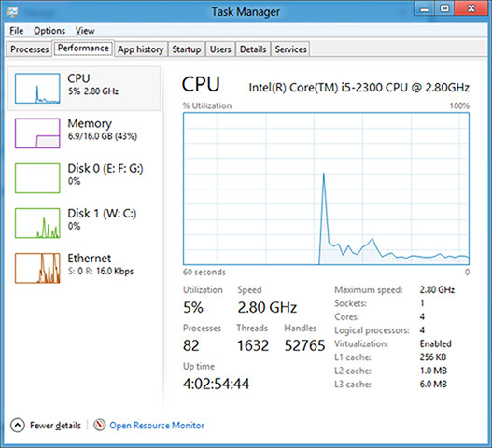Click the Memory 6.9/16.0 GB text
Viewport: 492px width, 448px height.
point(103,136)
